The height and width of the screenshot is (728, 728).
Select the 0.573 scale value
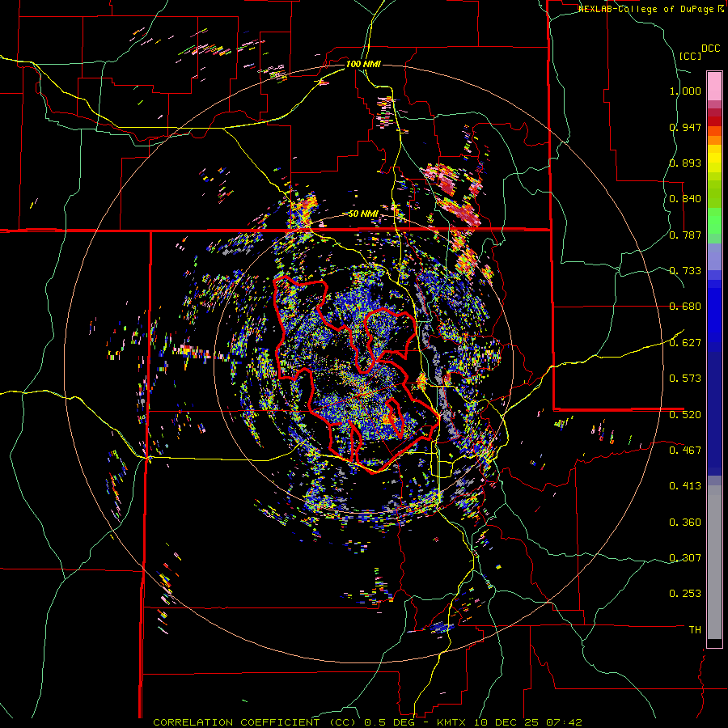[x=685, y=379]
